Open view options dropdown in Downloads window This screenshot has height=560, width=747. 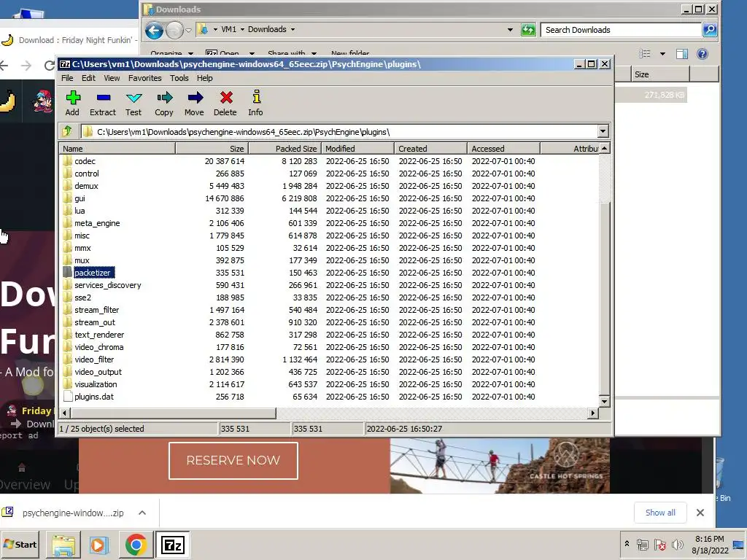(662, 54)
